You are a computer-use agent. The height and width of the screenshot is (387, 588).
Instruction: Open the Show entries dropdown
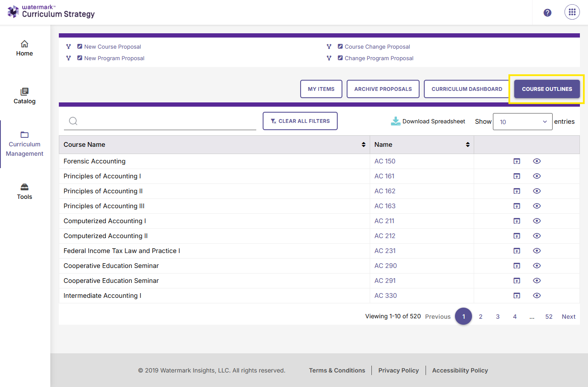(523, 122)
